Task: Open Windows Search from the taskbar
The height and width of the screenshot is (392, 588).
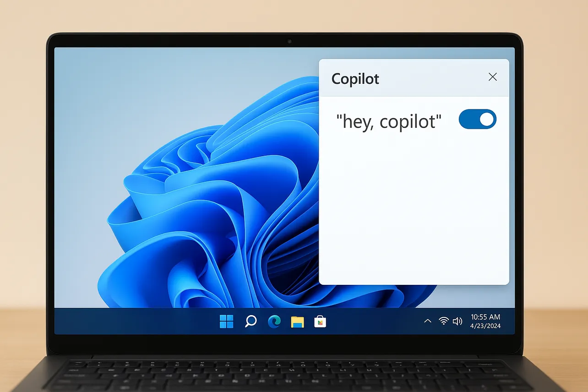Action: [250, 321]
